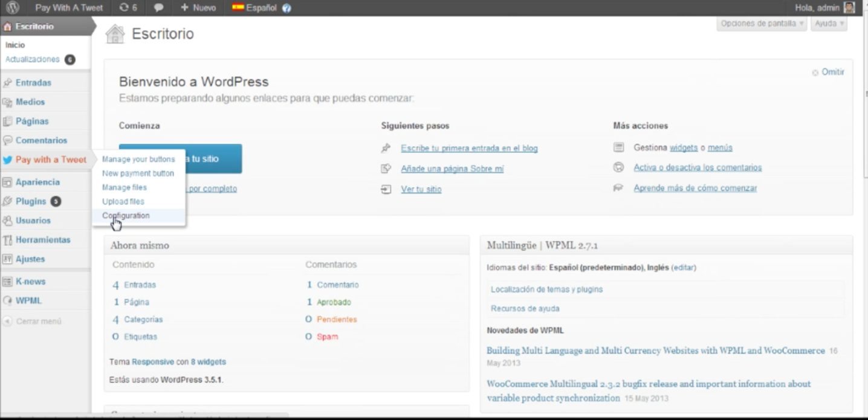The image size is (868, 420).
Task: Expand the Opciones de pantalla panel
Action: (x=763, y=24)
